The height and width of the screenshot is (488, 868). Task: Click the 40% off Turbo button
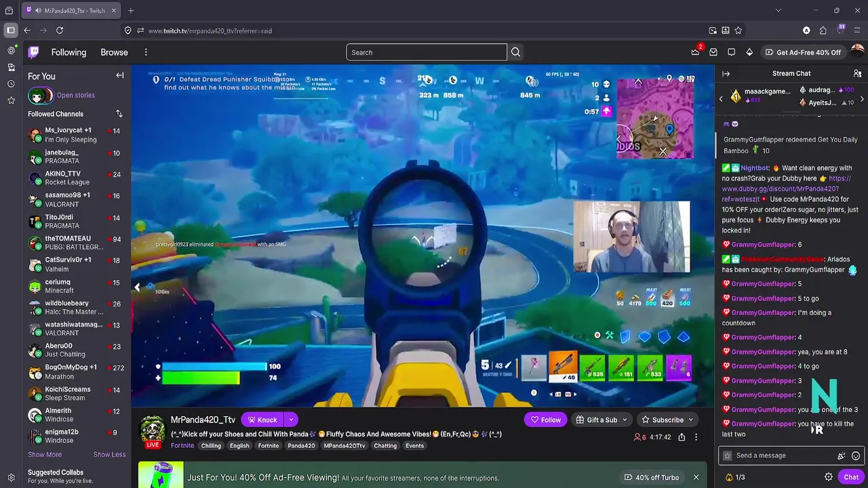pyautogui.click(x=652, y=477)
